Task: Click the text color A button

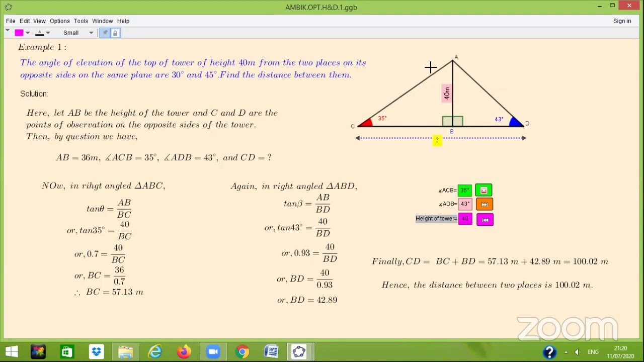Action: [40, 33]
